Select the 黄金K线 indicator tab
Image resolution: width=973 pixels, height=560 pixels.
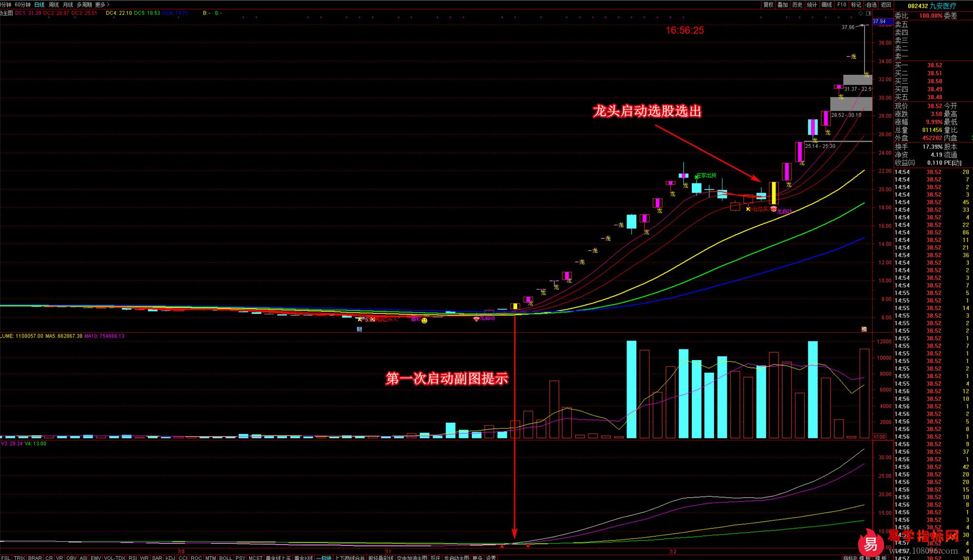point(304,558)
